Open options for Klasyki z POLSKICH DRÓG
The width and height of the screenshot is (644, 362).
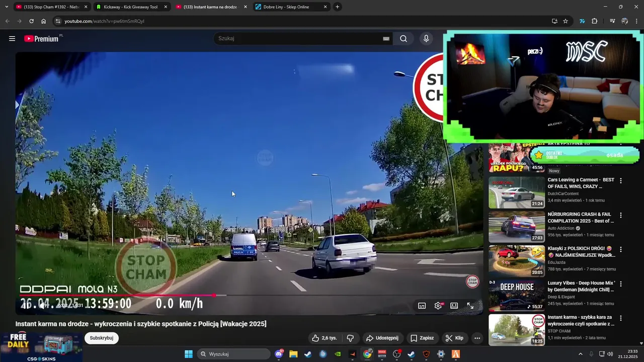[620, 249]
